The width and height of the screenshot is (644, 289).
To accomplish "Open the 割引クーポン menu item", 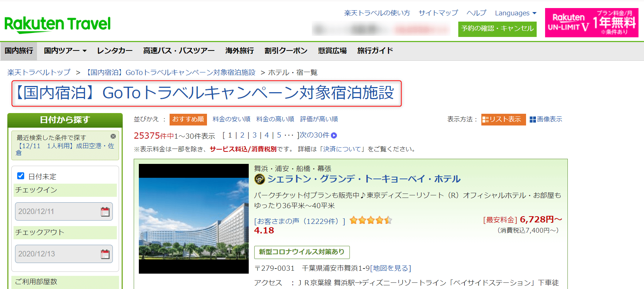I will pos(286,51).
